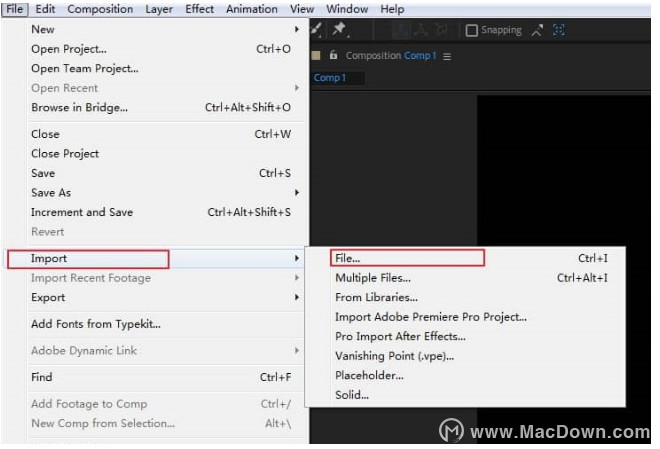Screen dimensions: 660x449
Task: Open the View menu
Action: (x=302, y=9)
